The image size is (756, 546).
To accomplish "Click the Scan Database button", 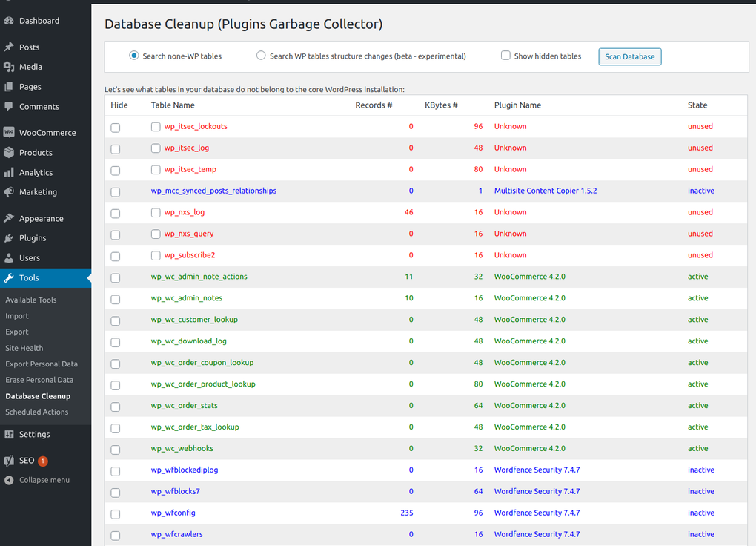I will click(629, 56).
